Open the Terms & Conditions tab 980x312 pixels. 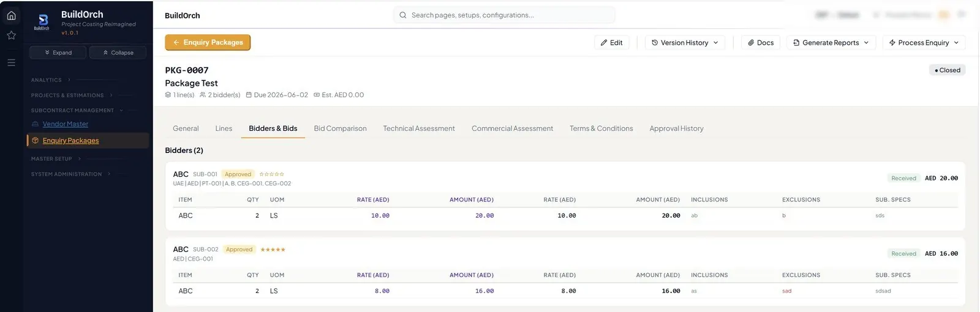pyautogui.click(x=601, y=128)
